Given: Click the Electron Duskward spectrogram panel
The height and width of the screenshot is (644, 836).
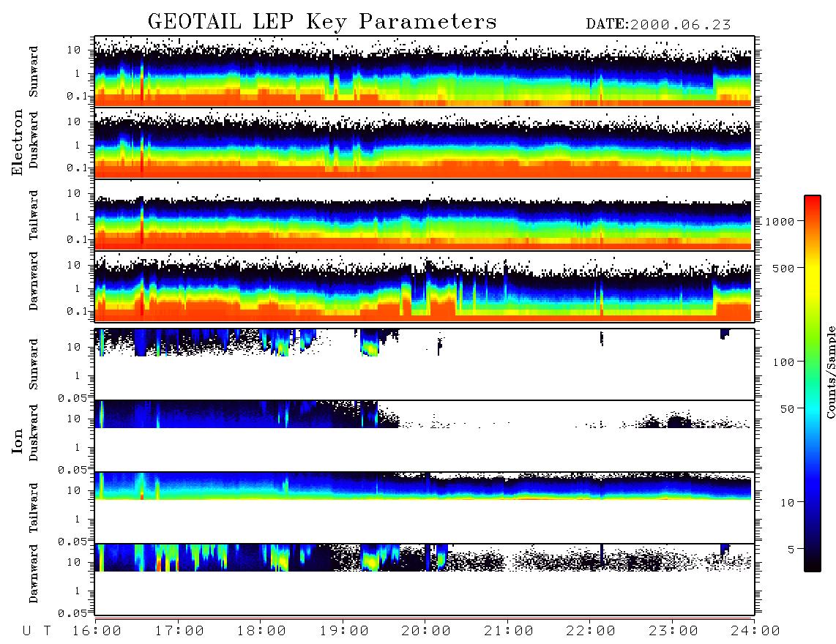Looking at the screenshot, I should pyautogui.click(x=425, y=143).
